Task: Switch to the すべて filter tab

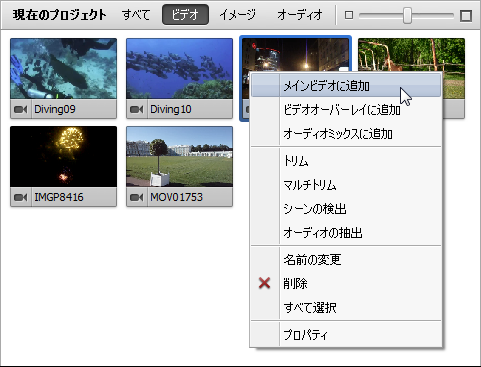Action: point(136,15)
